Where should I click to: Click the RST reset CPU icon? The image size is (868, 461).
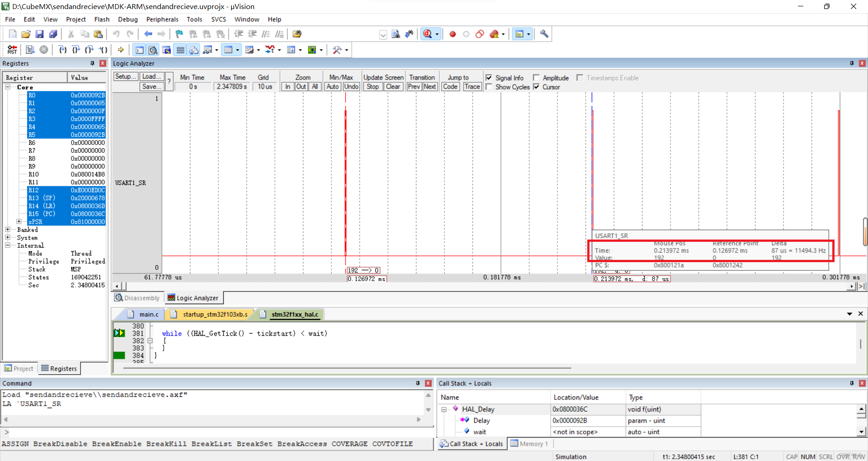coord(12,50)
